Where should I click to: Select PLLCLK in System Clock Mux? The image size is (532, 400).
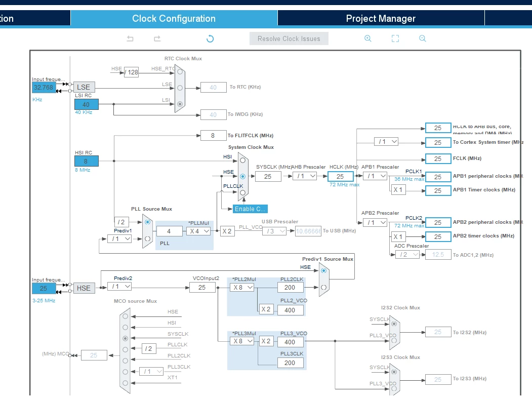coord(242,192)
